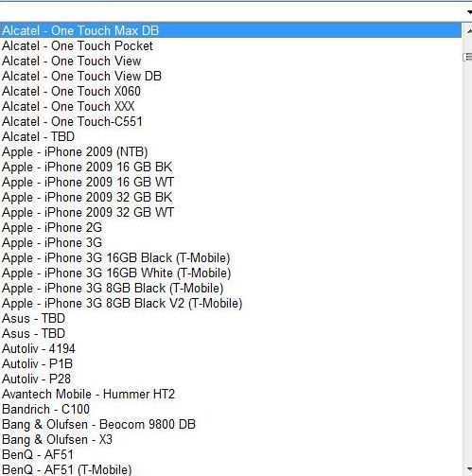
Task: Choose Bandrich - C100 option
Action: (231, 409)
